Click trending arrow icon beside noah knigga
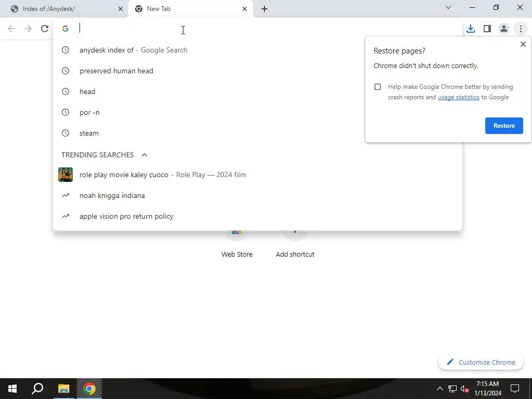This screenshot has width=532, height=399. (x=65, y=195)
